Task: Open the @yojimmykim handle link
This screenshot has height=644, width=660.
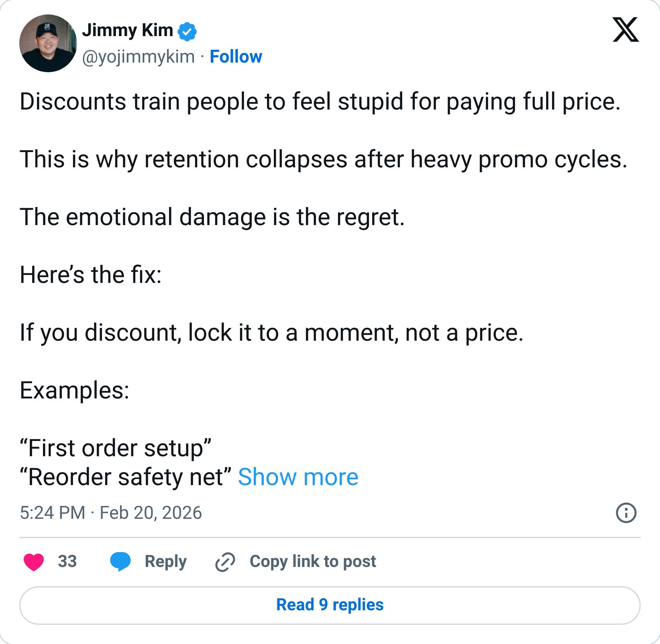Action: (x=139, y=57)
